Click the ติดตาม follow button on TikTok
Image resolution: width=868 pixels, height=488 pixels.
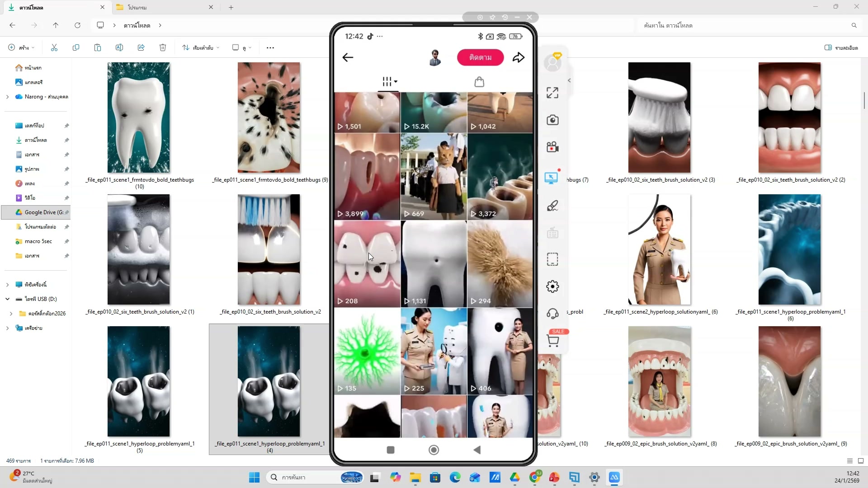pos(480,57)
